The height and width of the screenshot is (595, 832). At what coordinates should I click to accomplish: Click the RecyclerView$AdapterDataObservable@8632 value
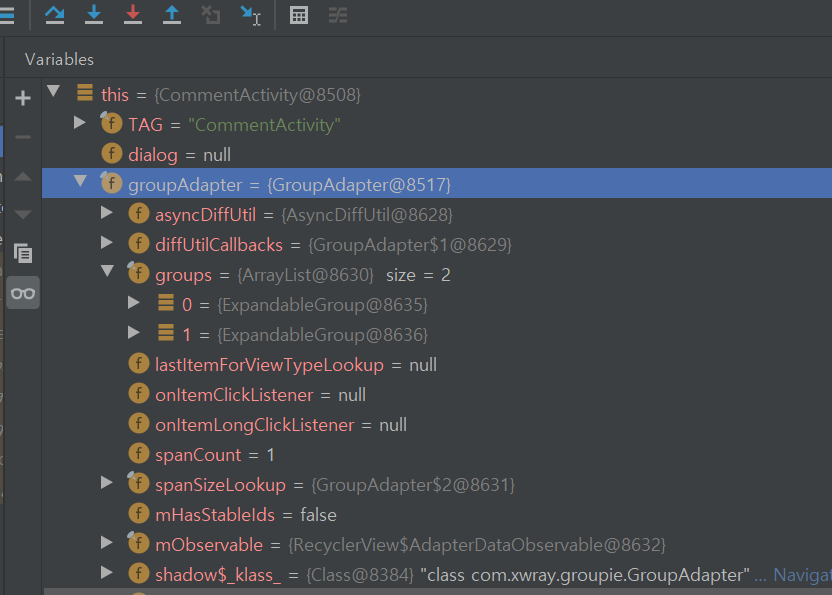pos(476,545)
